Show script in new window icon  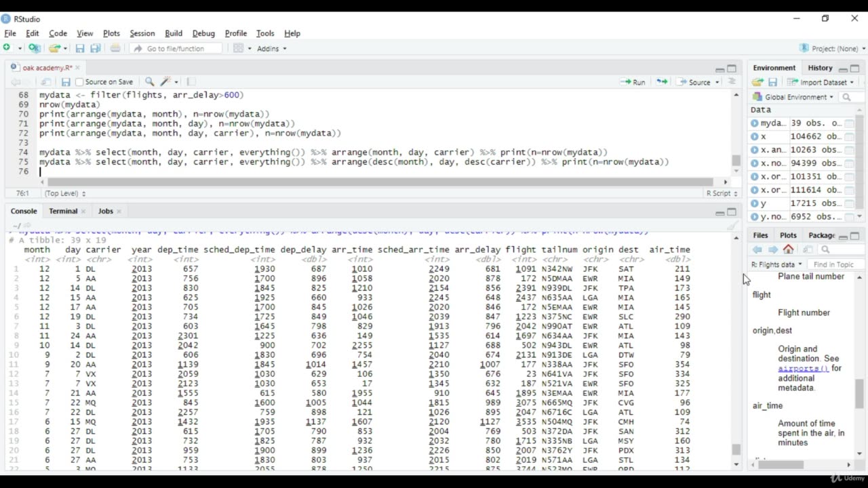(x=45, y=82)
